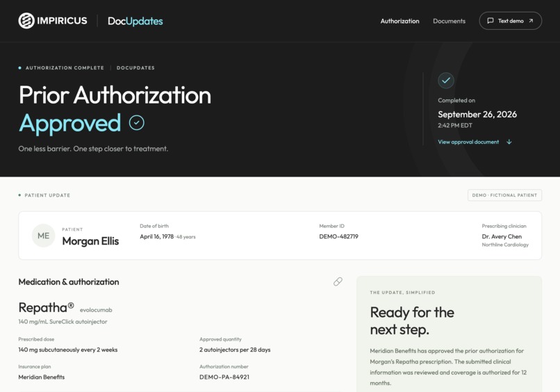Image resolution: width=560 pixels, height=392 pixels.
Task: Click The Update, Simplified label
Action: tap(402, 293)
